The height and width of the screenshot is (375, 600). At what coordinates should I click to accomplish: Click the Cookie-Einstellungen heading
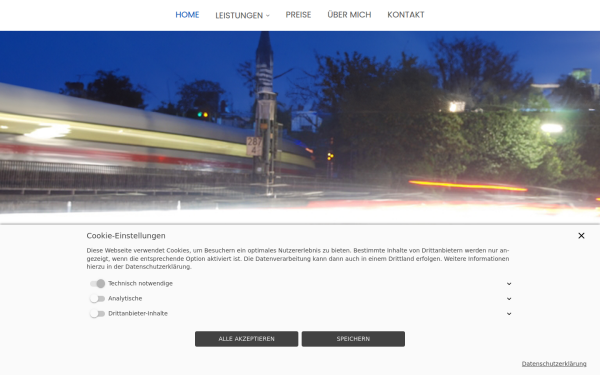tap(126, 236)
